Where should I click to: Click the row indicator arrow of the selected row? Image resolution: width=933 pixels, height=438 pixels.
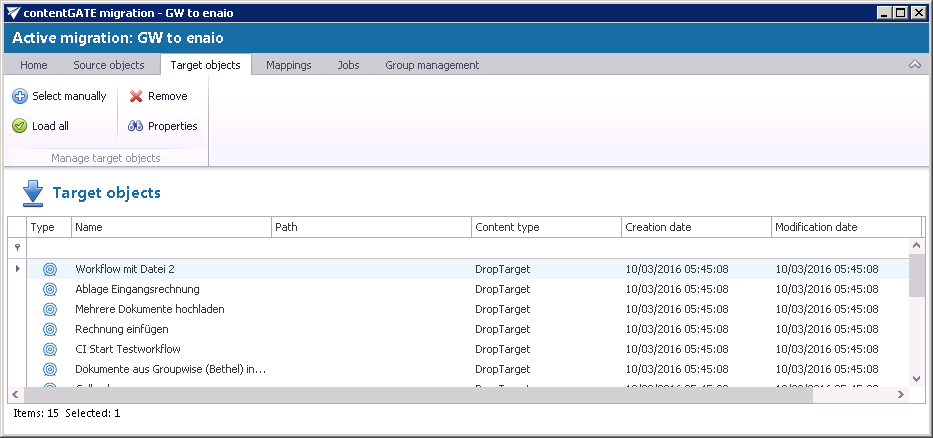tap(17, 269)
